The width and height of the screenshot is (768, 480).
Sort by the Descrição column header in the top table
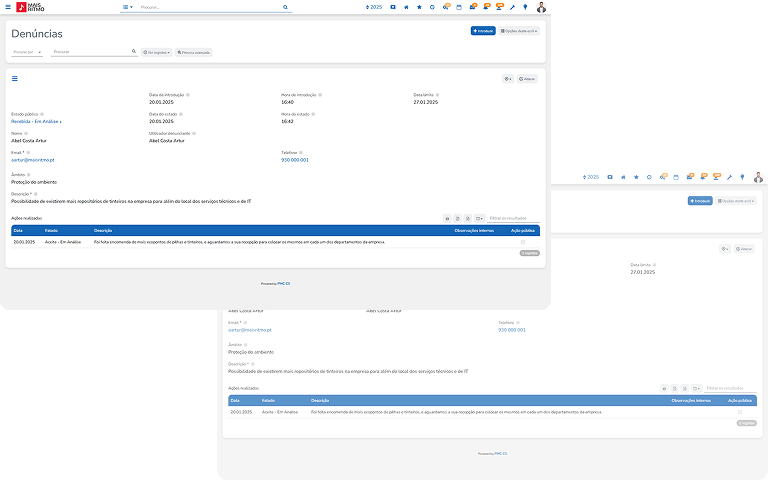(103, 230)
